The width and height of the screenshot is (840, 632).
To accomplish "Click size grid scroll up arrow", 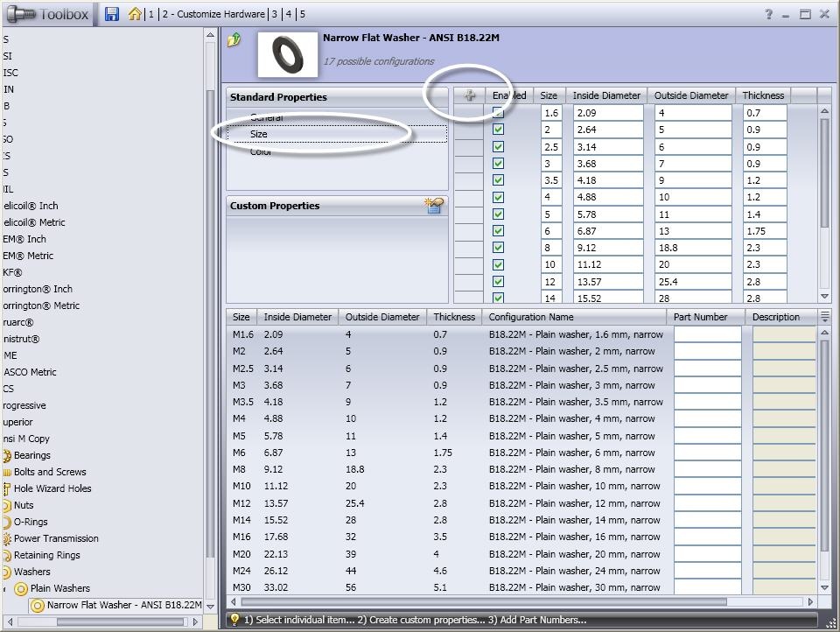I will tap(824, 111).
